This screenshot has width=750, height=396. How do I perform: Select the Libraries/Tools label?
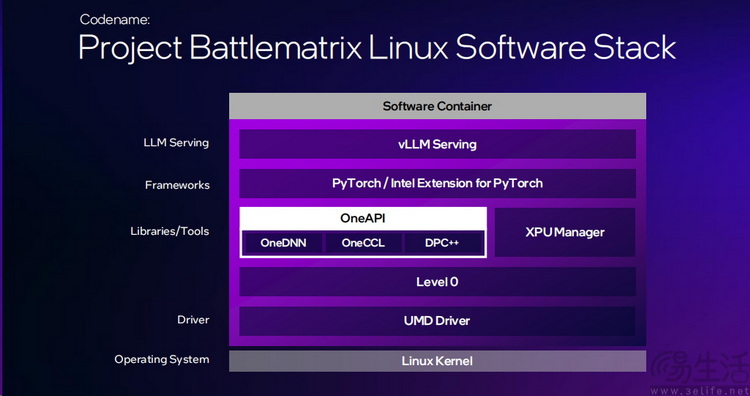(170, 231)
